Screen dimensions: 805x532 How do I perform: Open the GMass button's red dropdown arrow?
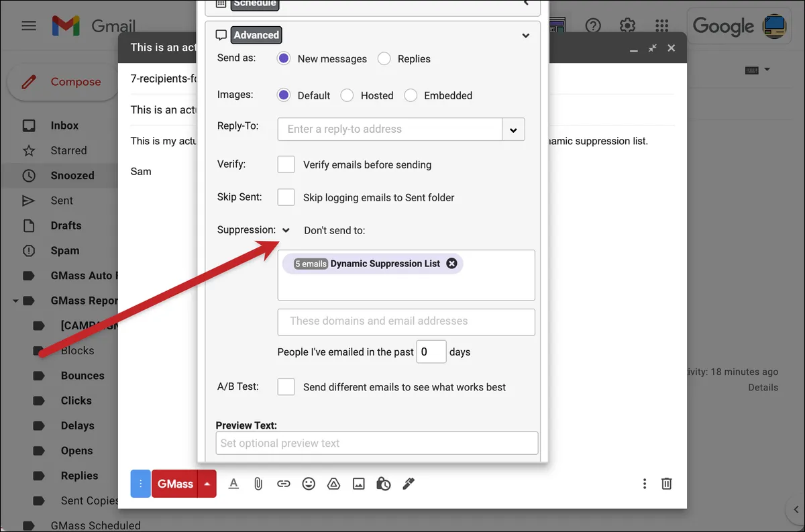[207, 484]
